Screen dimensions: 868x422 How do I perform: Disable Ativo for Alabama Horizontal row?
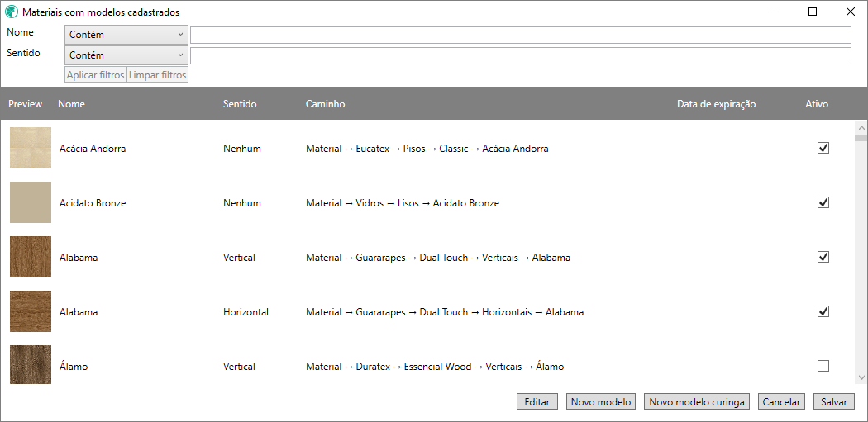click(x=823, y=311)
